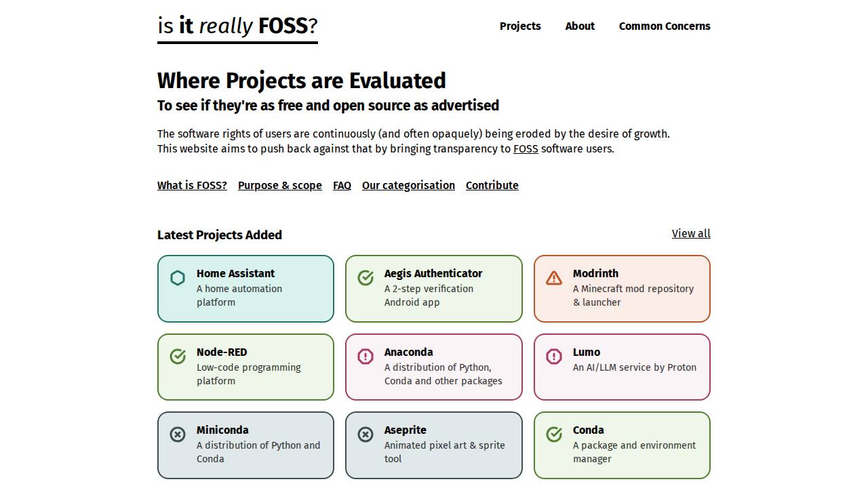The height and width of the screenshot is (488, 868).
Task: Click 'Animated pixel art & sprite tool' text
Action: click(445, 452)
